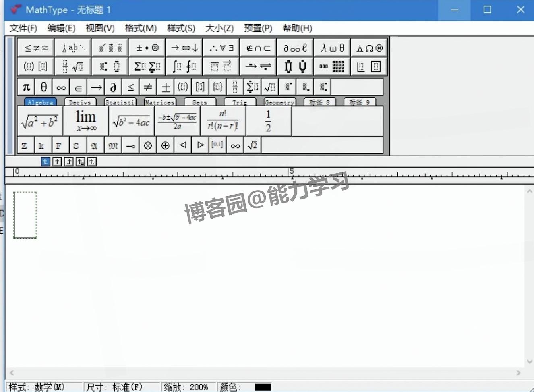This screenshot has height=392, width=534.
Task: Open the operator symbols palette (±•⊗)
Action: pos(147,48)
